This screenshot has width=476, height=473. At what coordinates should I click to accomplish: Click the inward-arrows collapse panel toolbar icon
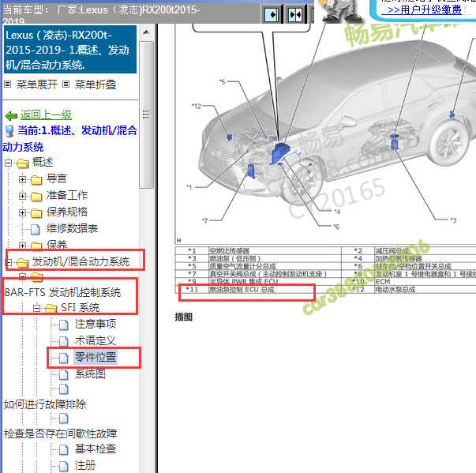pos(295,14)
